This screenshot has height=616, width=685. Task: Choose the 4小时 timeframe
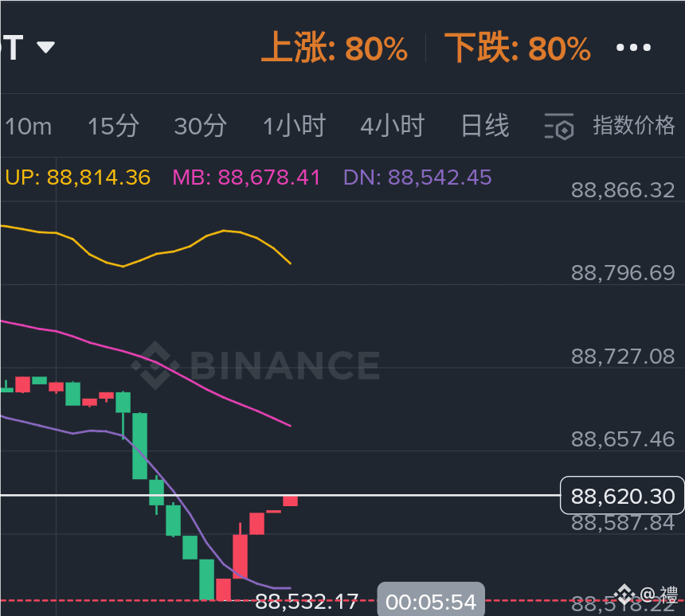coord(393,127)
